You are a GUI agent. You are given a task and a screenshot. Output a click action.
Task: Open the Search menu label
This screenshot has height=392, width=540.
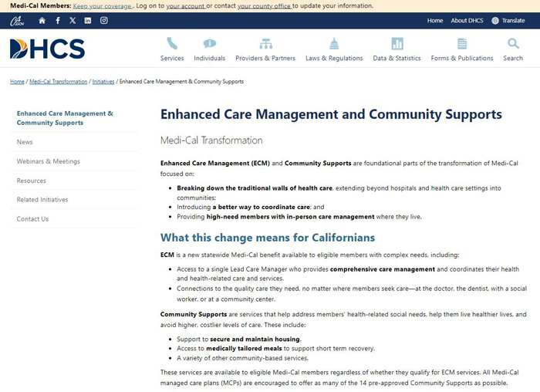[x=513, y=58]
